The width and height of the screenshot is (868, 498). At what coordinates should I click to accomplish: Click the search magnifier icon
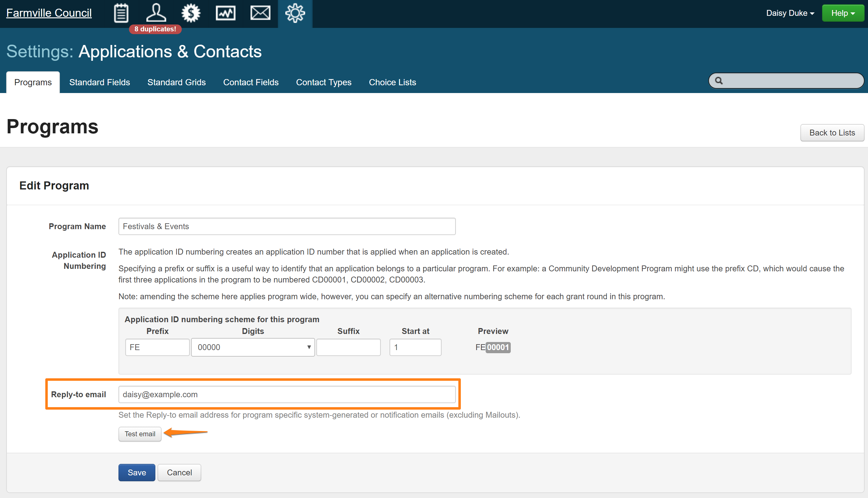click(719, 81)
